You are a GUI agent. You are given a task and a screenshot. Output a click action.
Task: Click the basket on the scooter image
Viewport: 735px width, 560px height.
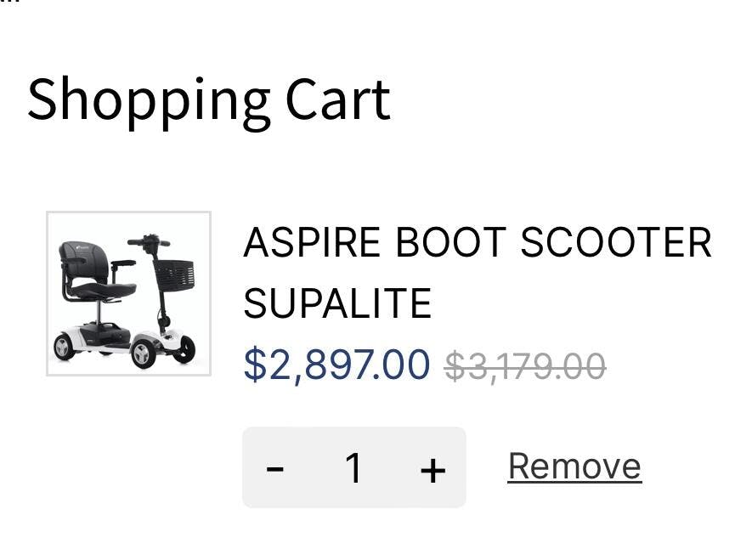tap(174, 274)
